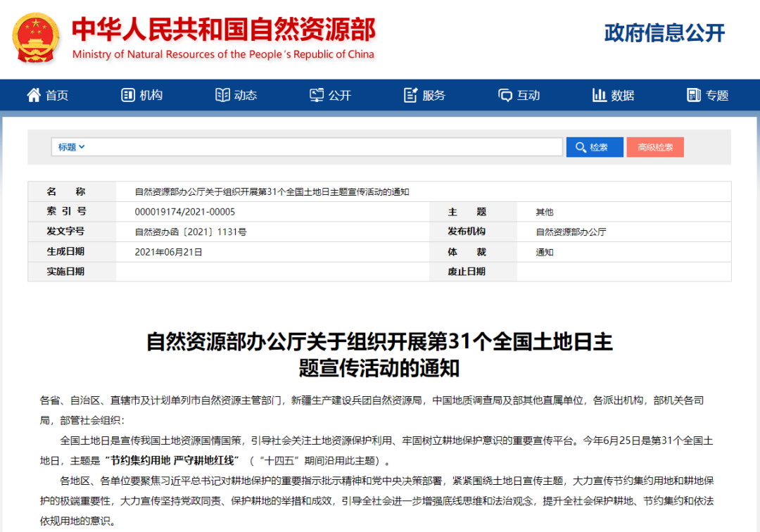Click the 动态 icon on the nav bar
Screen dimensions: 760x532
tap(222, 95)
